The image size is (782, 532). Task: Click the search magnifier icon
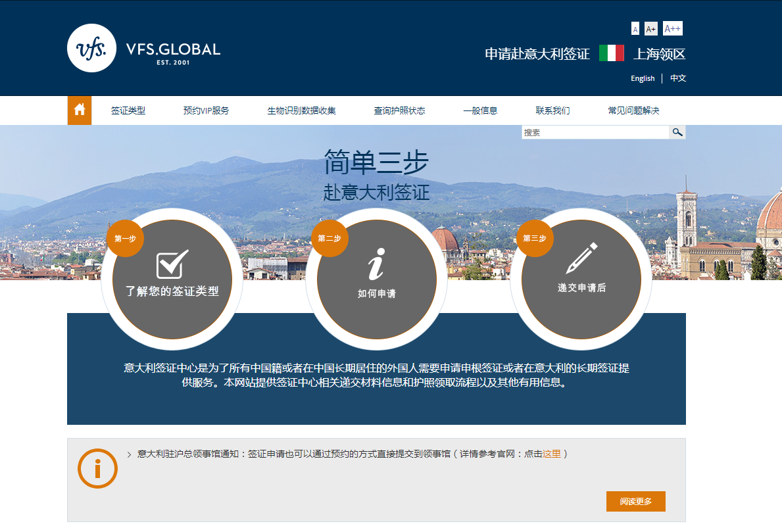coord(677,132)
